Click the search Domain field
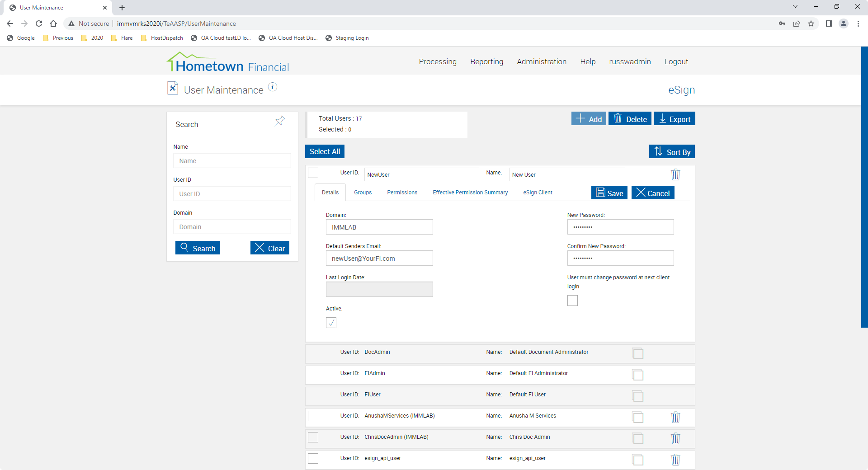 (232, 226)
